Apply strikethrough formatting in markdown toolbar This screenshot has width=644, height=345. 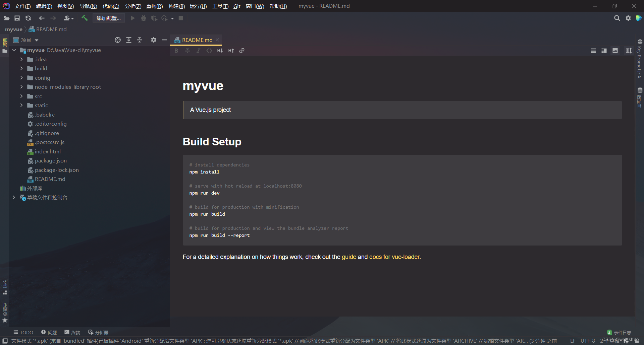187,51
